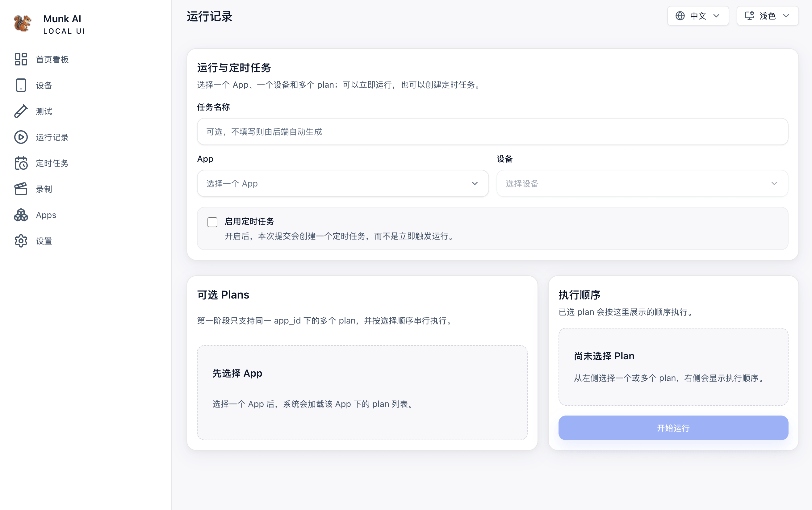Open the 浅色 theme dropdown
812x510 pixels.
768,16
